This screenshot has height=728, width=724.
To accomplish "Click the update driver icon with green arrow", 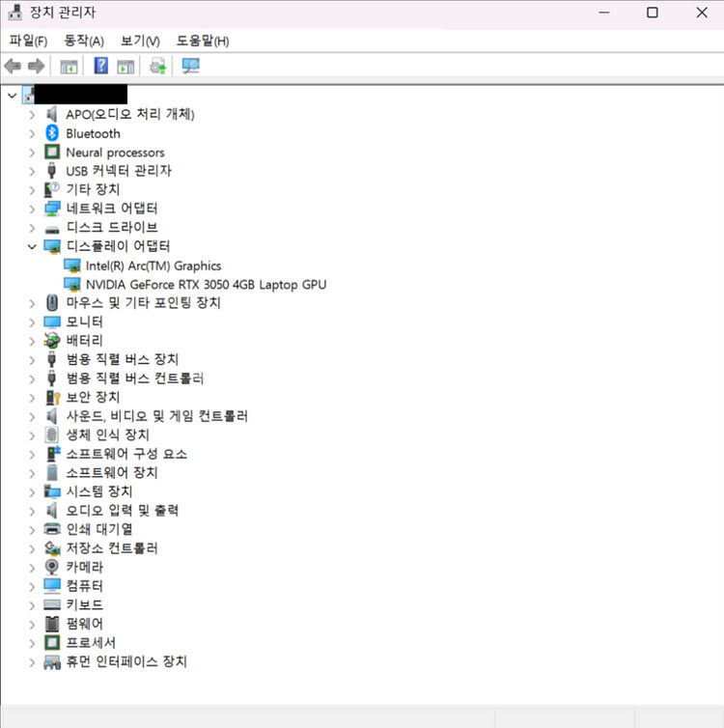I will coord(158,66).
